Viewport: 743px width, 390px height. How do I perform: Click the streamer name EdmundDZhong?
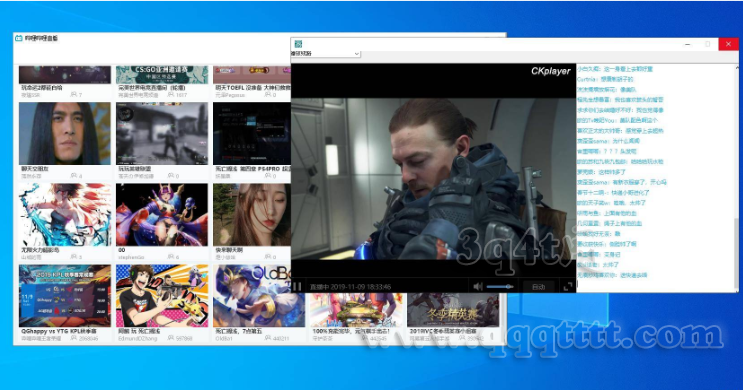(x=137, y=338)
